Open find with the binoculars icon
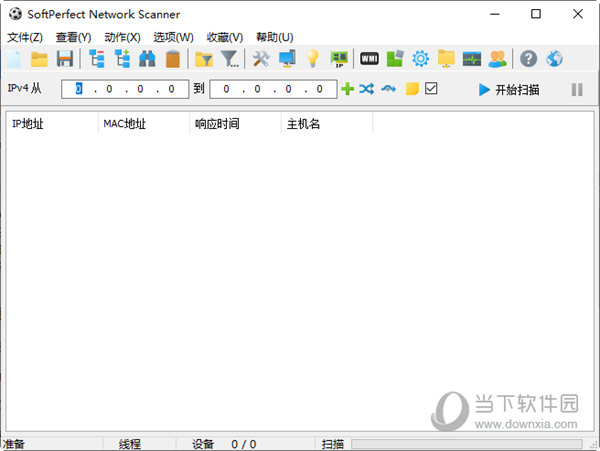 147,59
